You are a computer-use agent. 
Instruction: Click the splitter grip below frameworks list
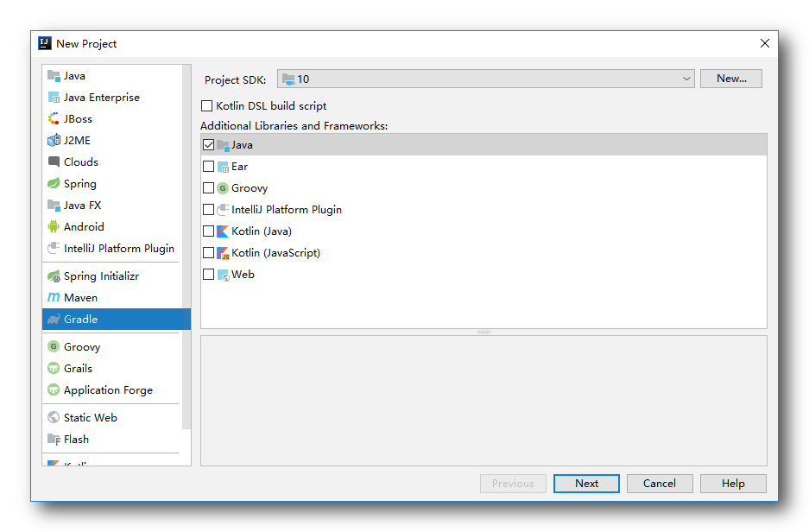(x=484, y=332)
